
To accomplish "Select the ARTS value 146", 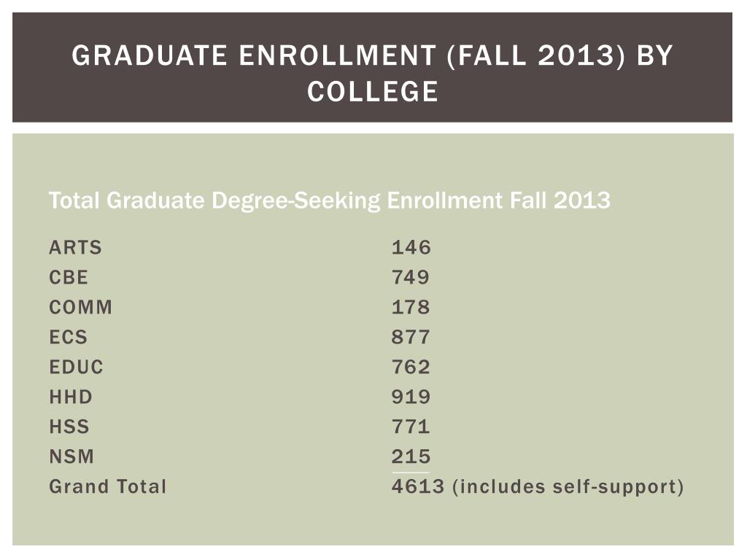I will (411, 248).
